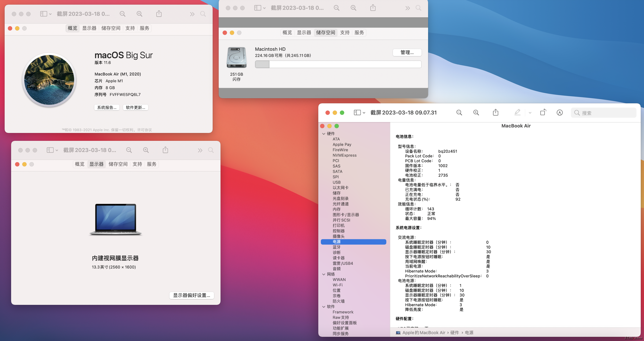Select Wi-Fi in the network sidebar
Image resolution: width=644 pixels, height=341 pixels.
click(338, 285)
